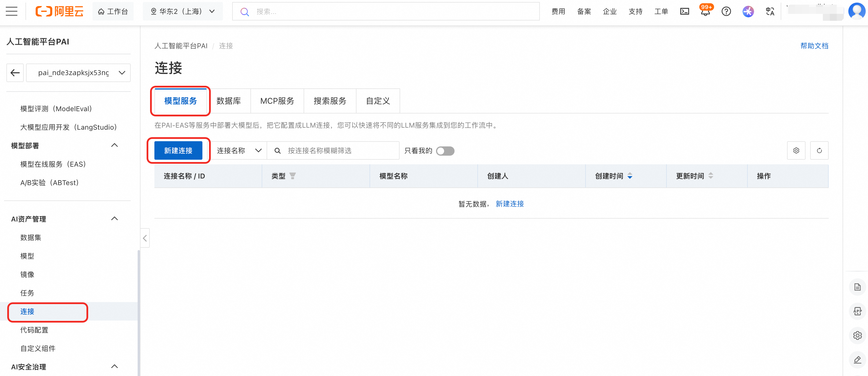This screenshot has width=868, height=376.
Task: Toggle the 只看我的 switch
Action: (445, 151)
